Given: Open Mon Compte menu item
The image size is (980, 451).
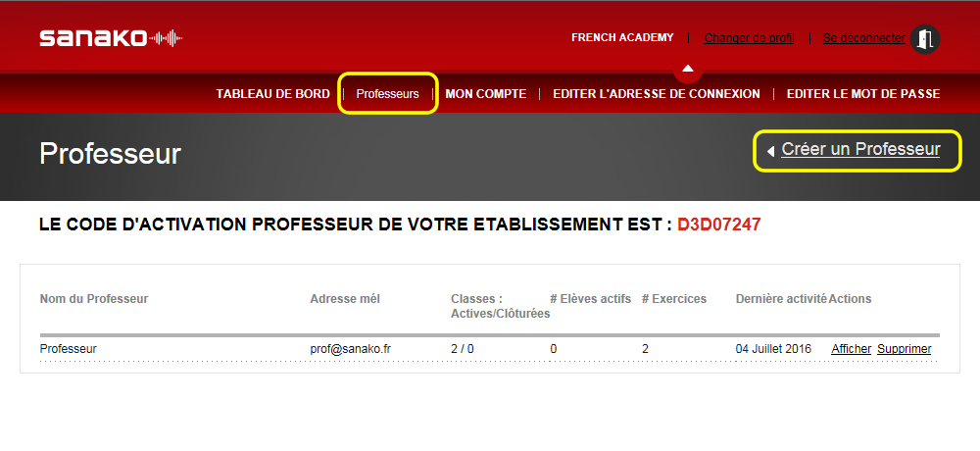Looking at the screenshot, I should pyautogui.click(x=486, y=94).
